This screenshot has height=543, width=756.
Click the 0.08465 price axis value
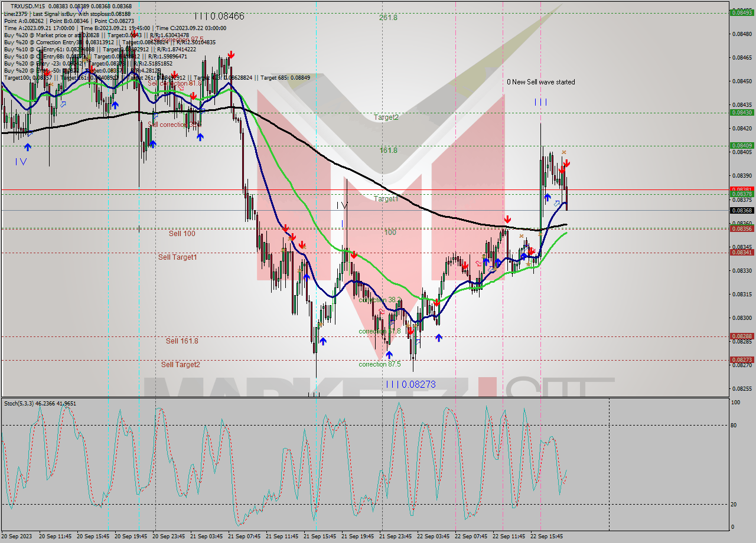(x=742, y=57)
